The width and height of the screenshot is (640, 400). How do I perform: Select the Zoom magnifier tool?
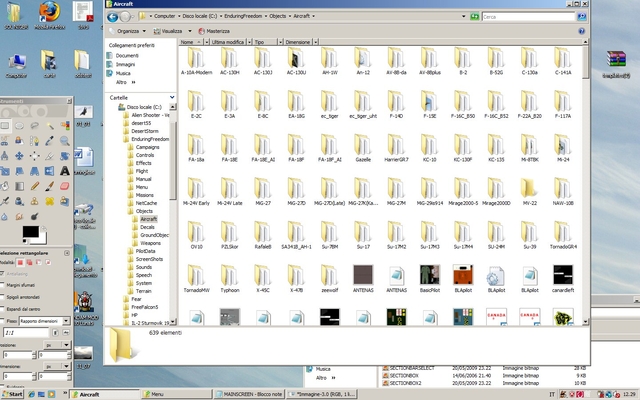click(64, 141)
